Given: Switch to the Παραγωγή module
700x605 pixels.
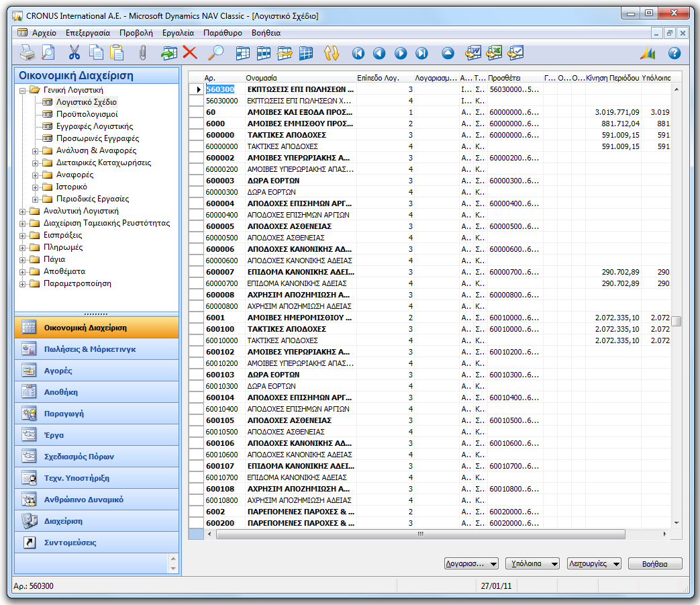Looking at the screenshot, I should click(97, 414).
